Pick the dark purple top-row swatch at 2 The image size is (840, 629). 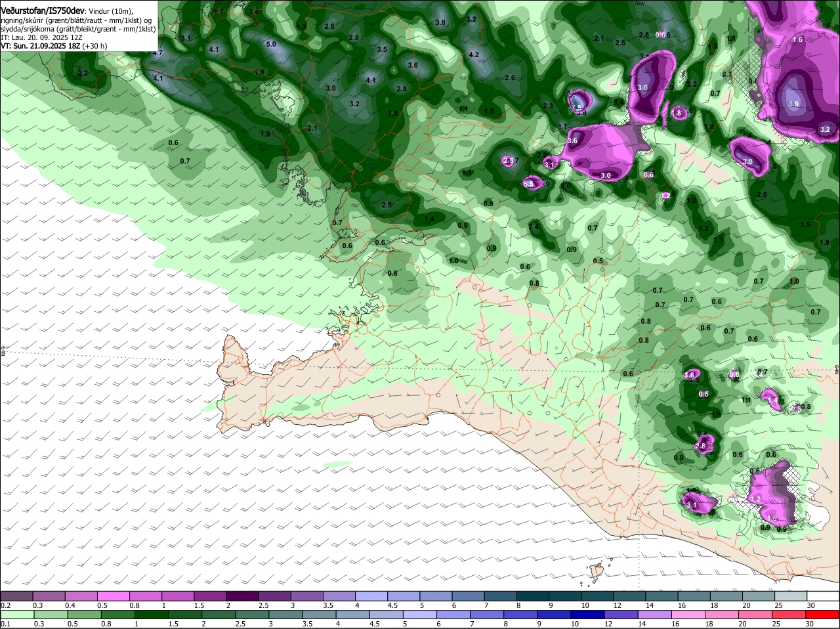241,595
